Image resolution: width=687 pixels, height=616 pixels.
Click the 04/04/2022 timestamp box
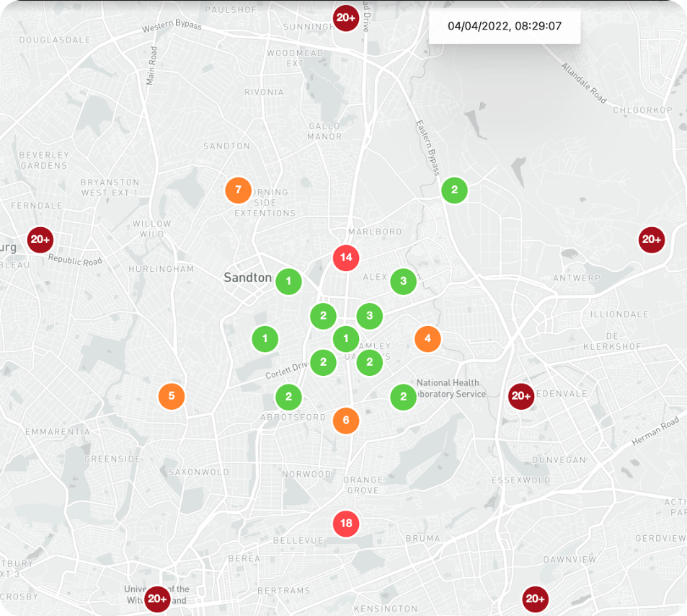point(504,27)
